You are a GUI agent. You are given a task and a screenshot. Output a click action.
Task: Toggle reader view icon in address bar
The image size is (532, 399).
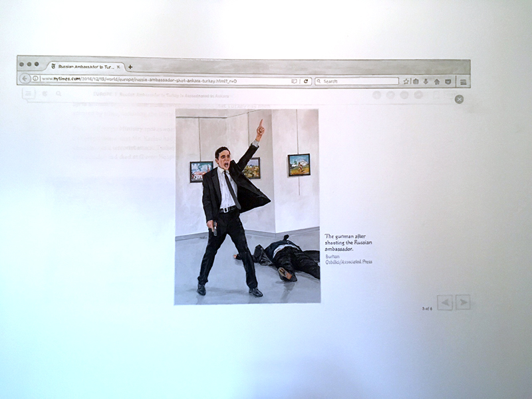(x=294, y=81)
